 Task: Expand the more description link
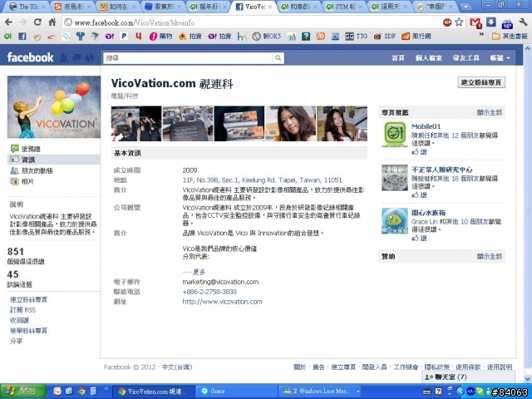tap(199, 272)
